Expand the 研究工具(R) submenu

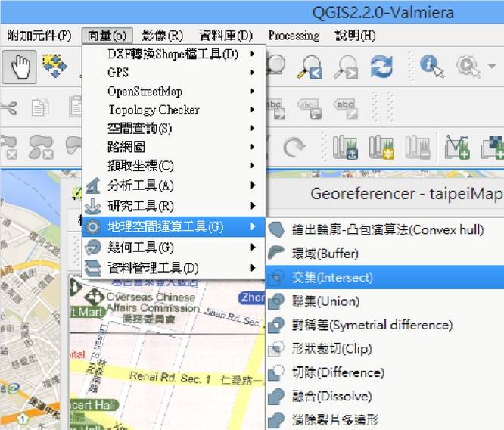pos(174,206)
